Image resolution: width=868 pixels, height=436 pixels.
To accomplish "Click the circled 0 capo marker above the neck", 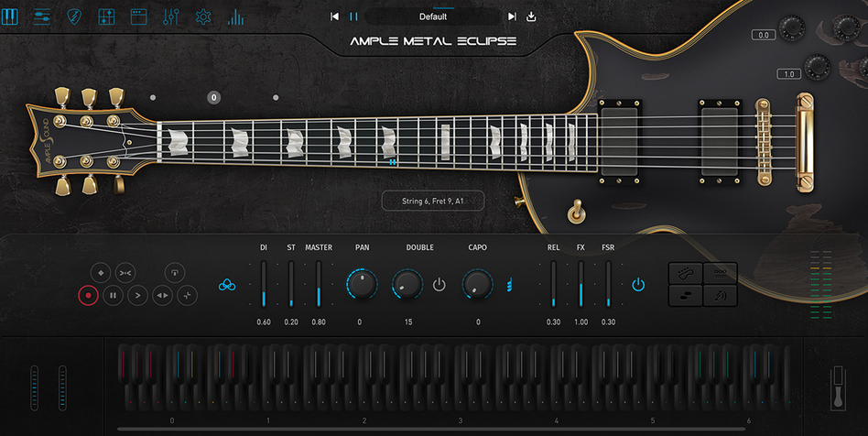I will point(214,97).
